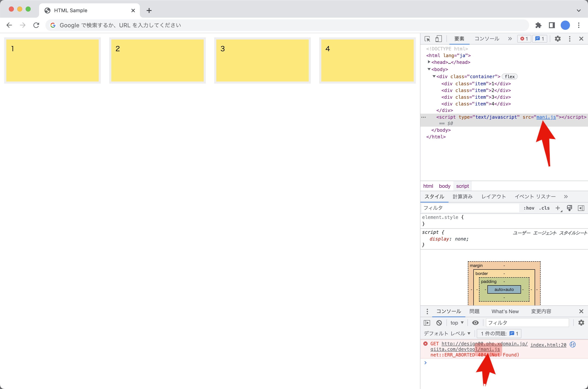Show more styles pane tabs
Image resolution: width=588 pixels, height=389 pixels.
point(566,196)
